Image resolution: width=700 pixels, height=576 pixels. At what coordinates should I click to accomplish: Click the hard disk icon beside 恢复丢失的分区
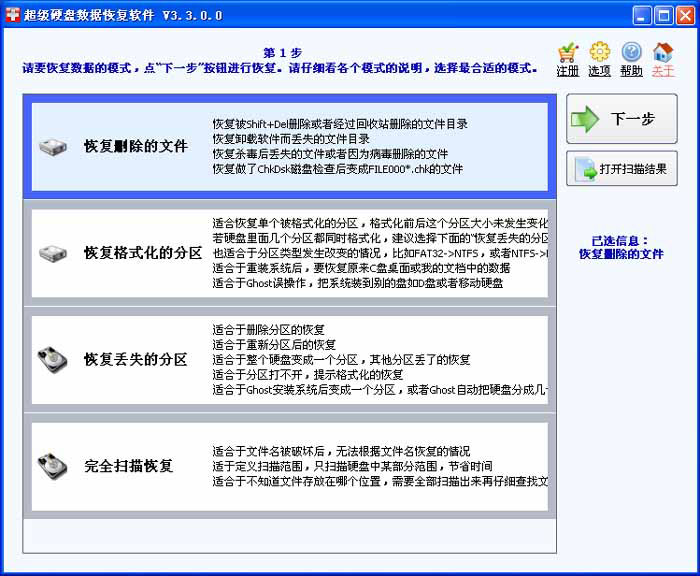[x=53, y=359]
